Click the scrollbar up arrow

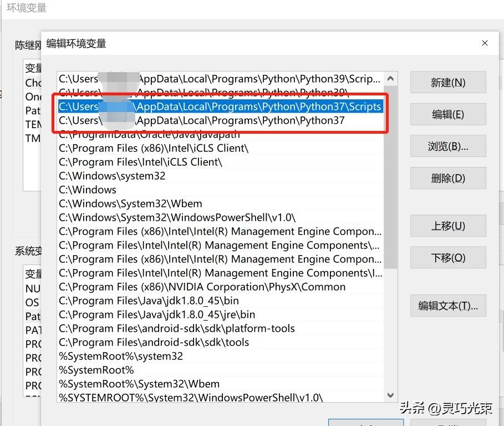click(x=390, y=79)
